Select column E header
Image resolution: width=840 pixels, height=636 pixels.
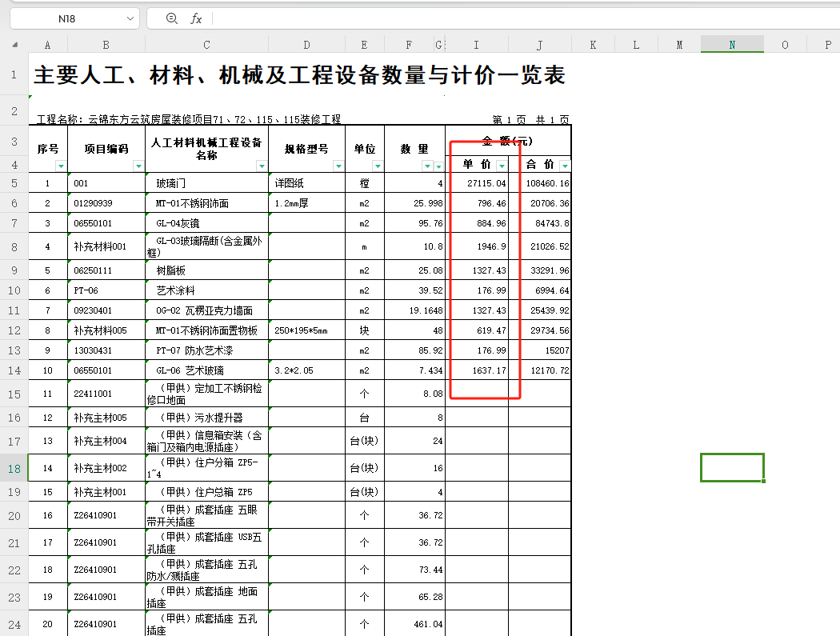point(364,45)
